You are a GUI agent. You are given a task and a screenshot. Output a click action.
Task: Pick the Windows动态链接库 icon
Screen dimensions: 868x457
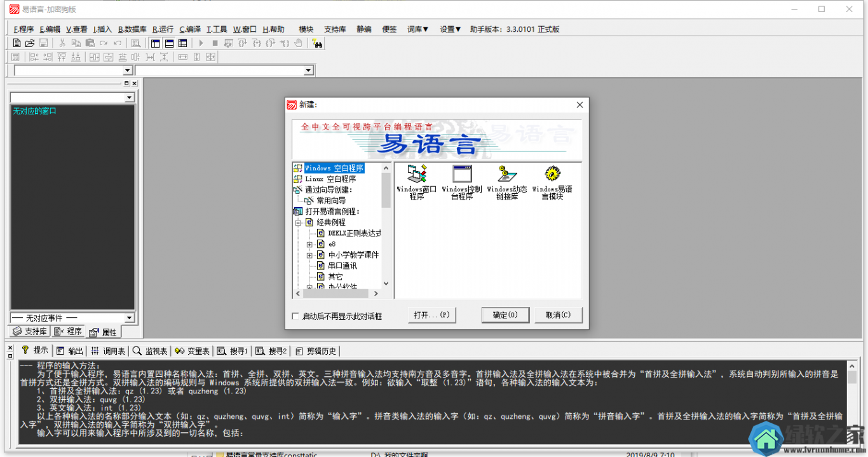(x=507, y=174)
